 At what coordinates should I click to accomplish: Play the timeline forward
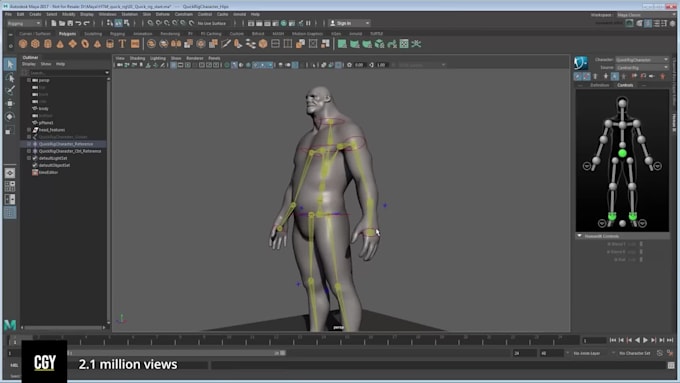(x=645, y=340)
